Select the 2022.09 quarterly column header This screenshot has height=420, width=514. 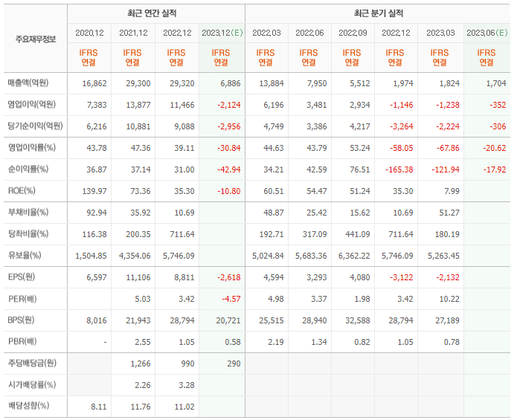[x=353, y=33]
